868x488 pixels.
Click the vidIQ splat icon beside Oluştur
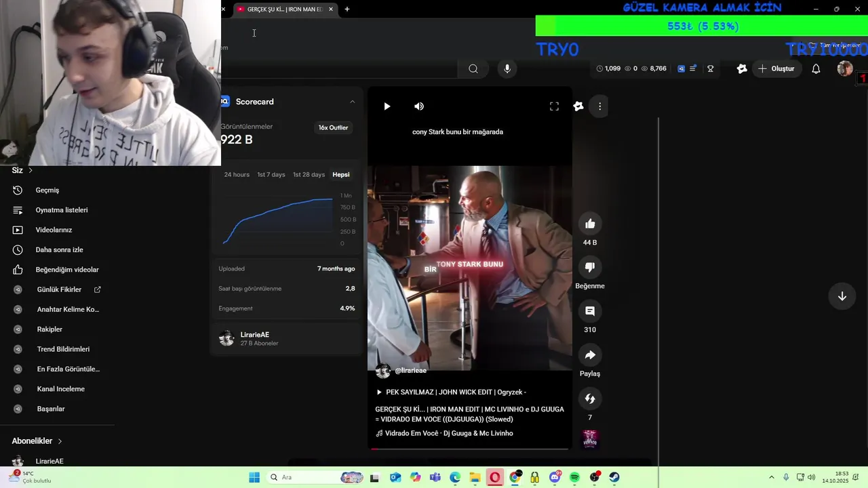(x=742, y=68)
